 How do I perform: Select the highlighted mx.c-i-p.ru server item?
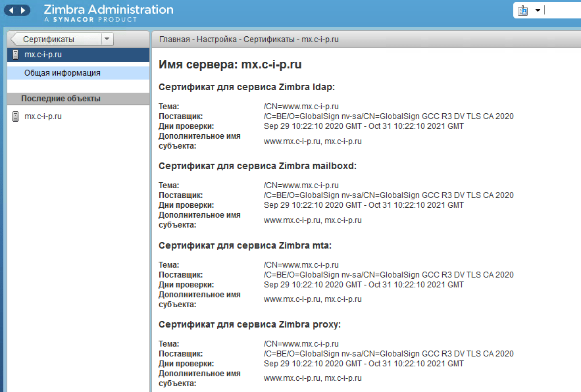pyautogui.click(x=78, y=55)
